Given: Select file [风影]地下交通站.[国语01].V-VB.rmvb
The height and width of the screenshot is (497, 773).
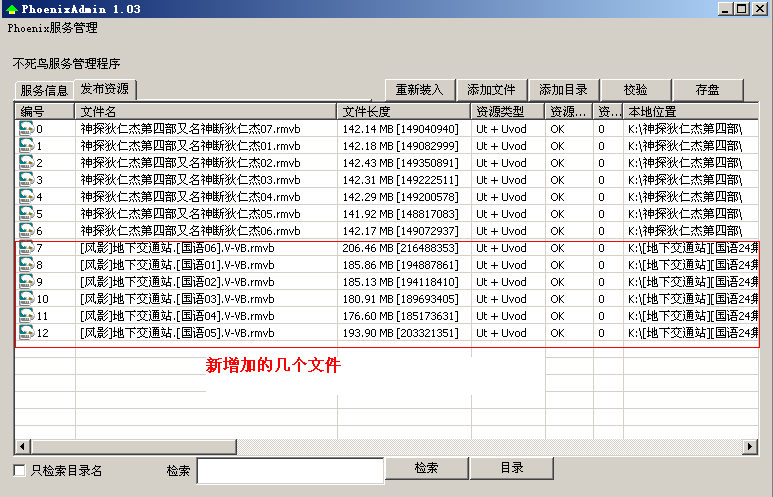Looking at the screenshot, I should point(177,265).
